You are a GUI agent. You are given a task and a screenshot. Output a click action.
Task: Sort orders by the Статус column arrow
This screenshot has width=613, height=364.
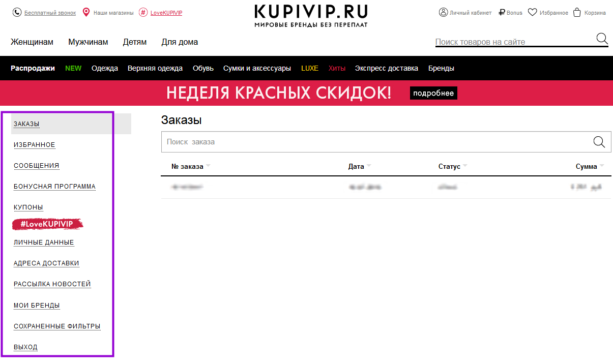coord(465,166)
